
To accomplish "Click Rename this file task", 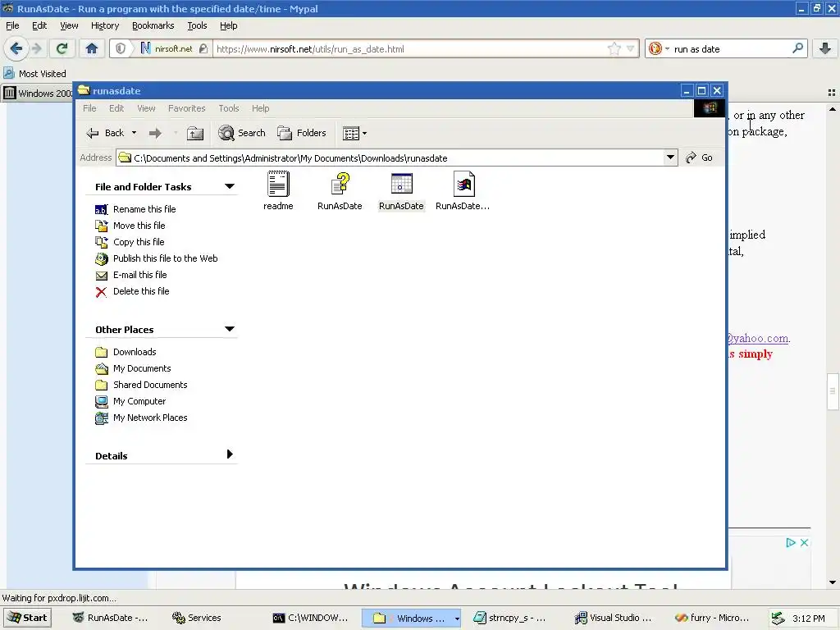I will (x=144, y=209).
